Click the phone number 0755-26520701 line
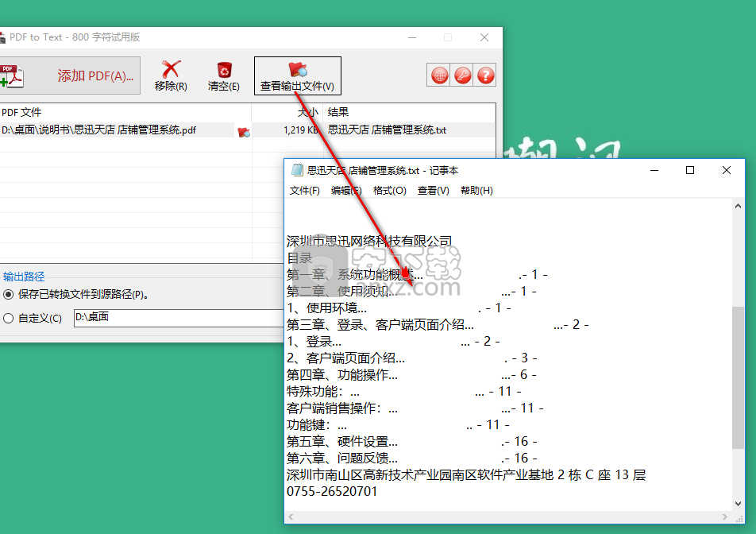Image resolution: width=756 pixels, height=534 pixels. pos(332,492)
